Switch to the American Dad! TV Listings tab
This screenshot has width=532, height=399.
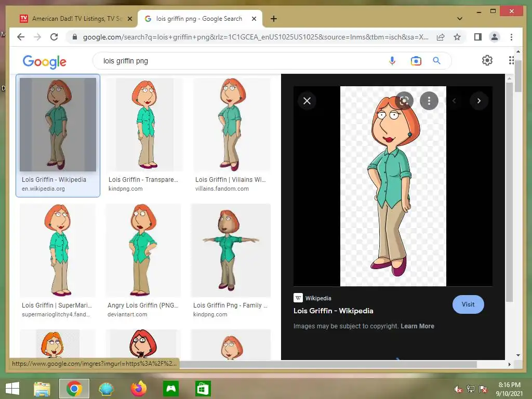click(75, 19)
